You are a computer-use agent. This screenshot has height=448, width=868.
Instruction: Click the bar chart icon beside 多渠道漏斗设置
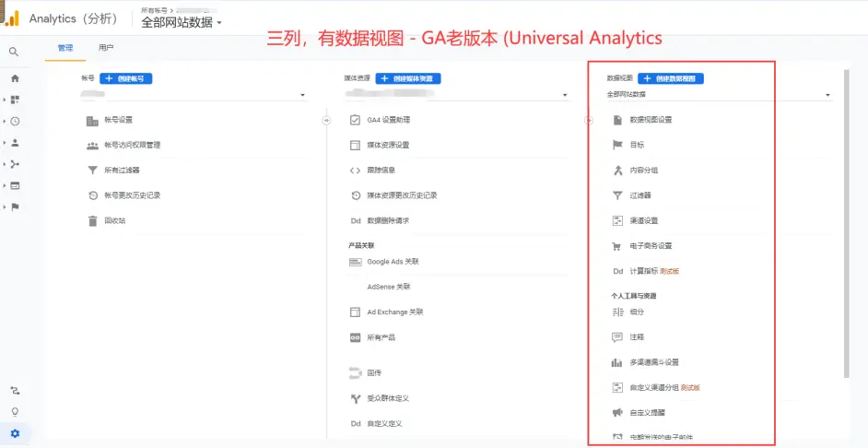pyautogui.click(x=617, y=362)
